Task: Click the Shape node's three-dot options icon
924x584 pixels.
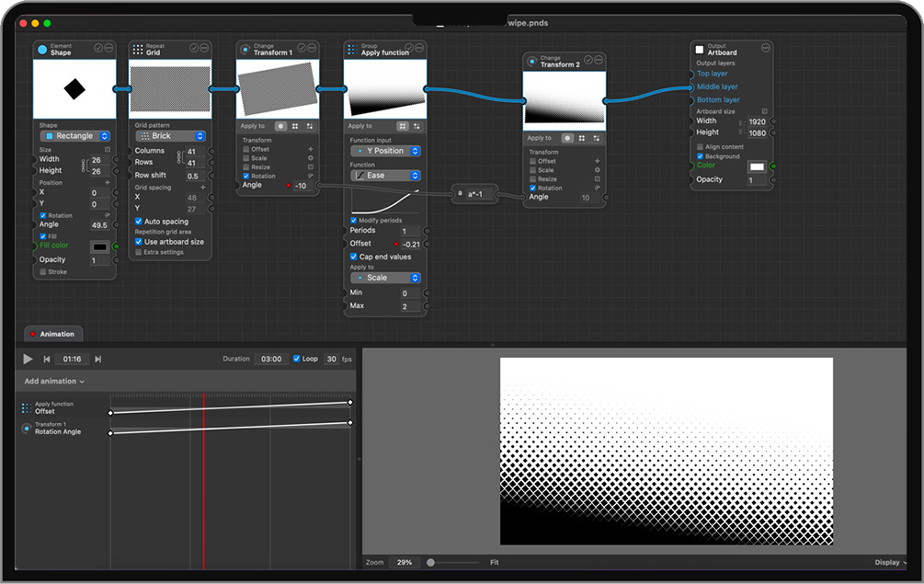Action: point(109,48)
